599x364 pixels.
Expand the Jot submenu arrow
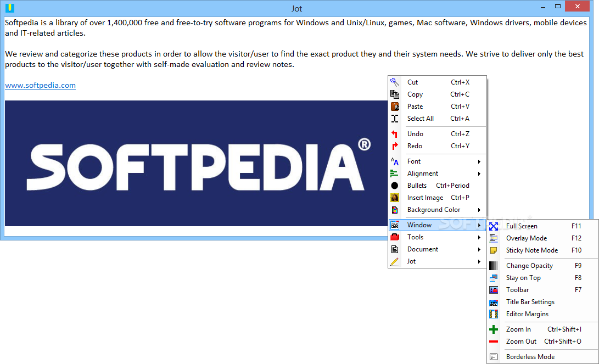pos(479,262)
